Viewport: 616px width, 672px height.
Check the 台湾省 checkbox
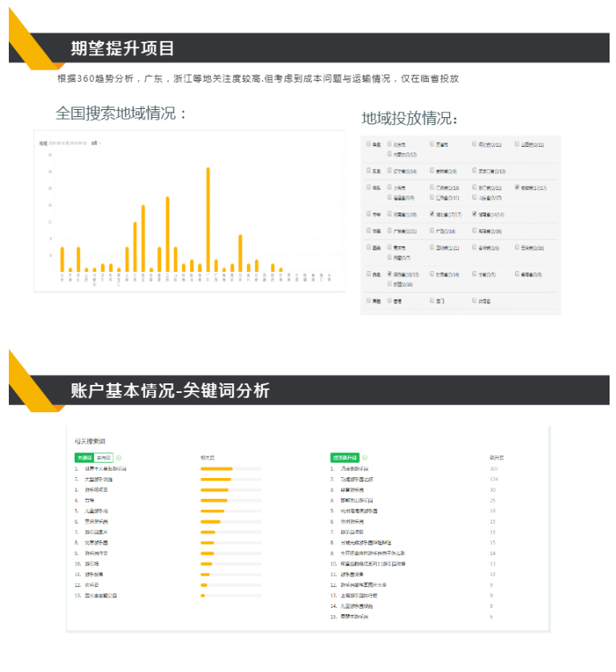tap(475, 301)
